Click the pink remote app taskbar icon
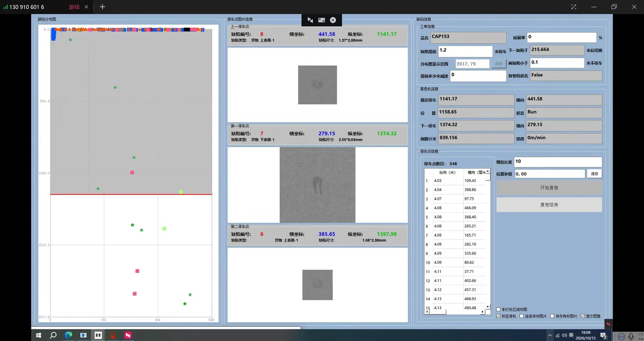The image size is (644, 341). [128, 335]
